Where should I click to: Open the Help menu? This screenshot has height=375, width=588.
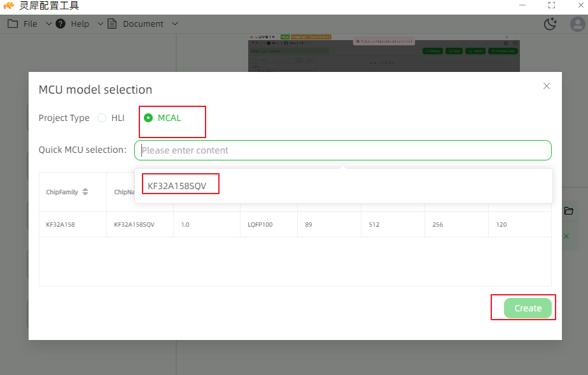pos(80,24)
